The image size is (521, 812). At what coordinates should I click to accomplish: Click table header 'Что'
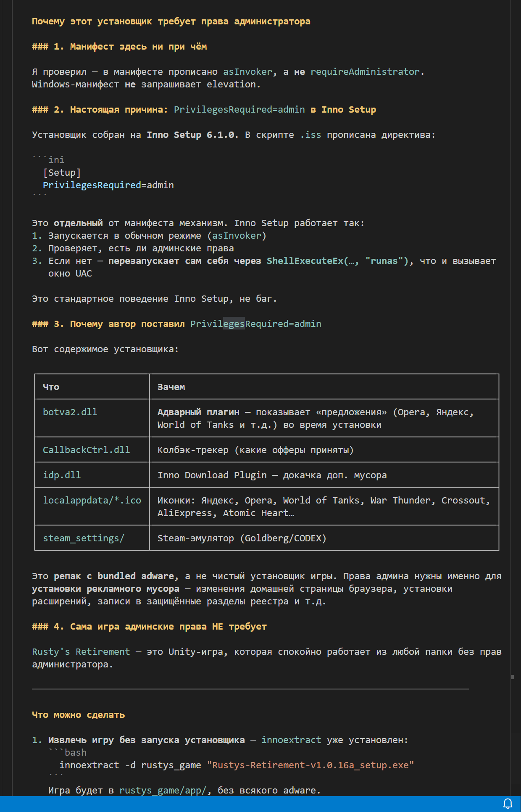[x=51, y=387]
